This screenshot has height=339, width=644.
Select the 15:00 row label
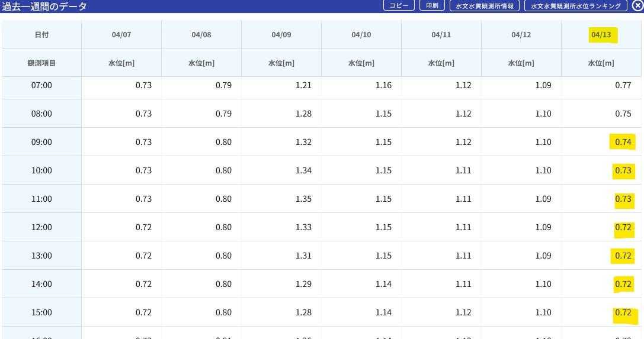pos(41,312)
